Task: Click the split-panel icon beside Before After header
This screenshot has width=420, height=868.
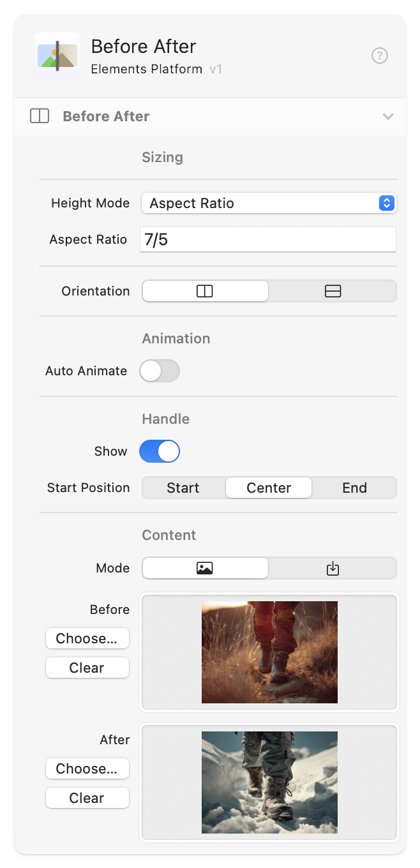Action: pos(40,116)
